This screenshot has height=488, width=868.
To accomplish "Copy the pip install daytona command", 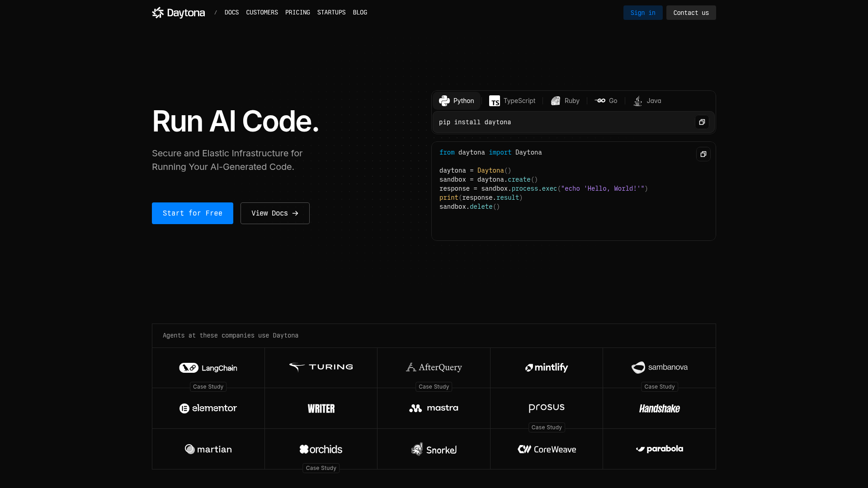I will point(702,122).
